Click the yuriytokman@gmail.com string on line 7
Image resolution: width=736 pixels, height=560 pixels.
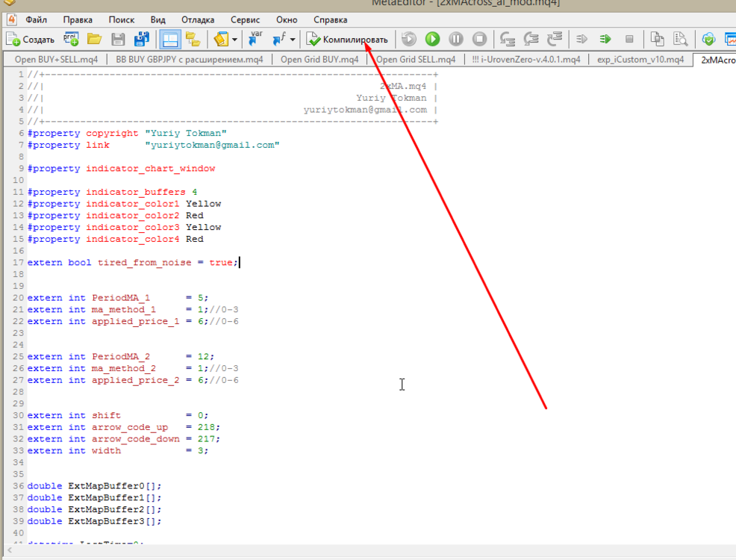pos(212,145)
